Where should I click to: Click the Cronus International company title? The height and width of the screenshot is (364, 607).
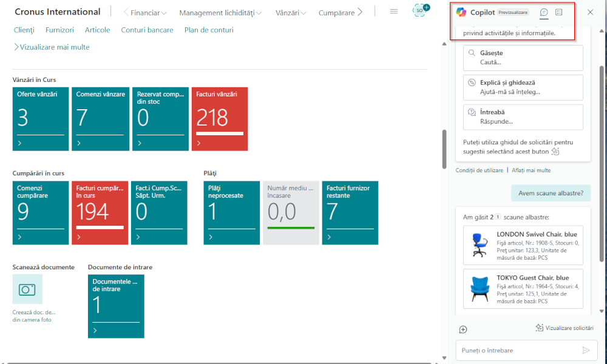(57, 12)
